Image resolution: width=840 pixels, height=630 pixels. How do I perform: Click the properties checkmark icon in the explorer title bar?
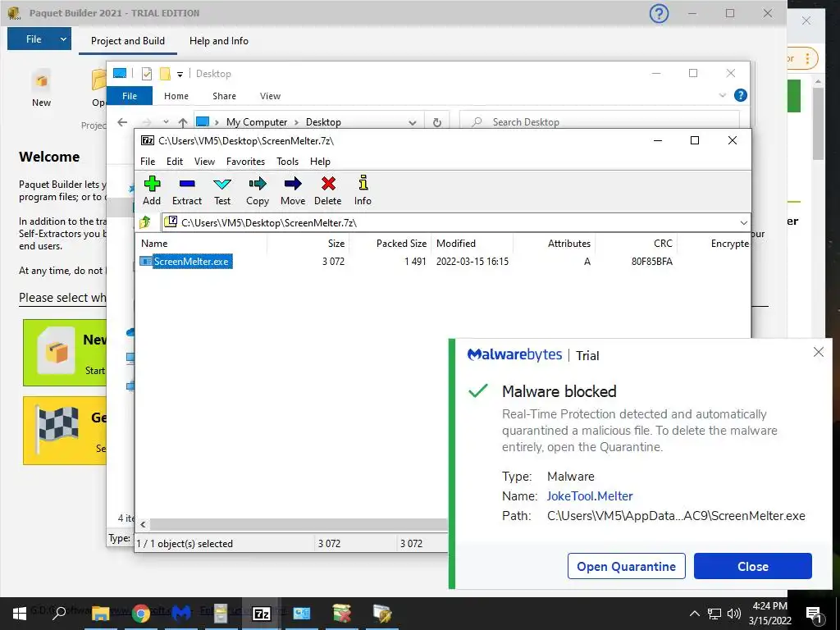coord(147,73)
